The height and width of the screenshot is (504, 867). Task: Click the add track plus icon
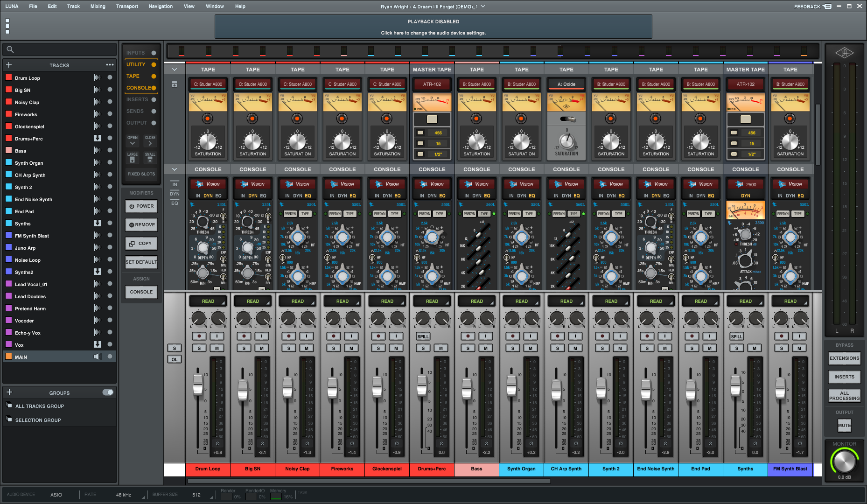click(9, 65)
